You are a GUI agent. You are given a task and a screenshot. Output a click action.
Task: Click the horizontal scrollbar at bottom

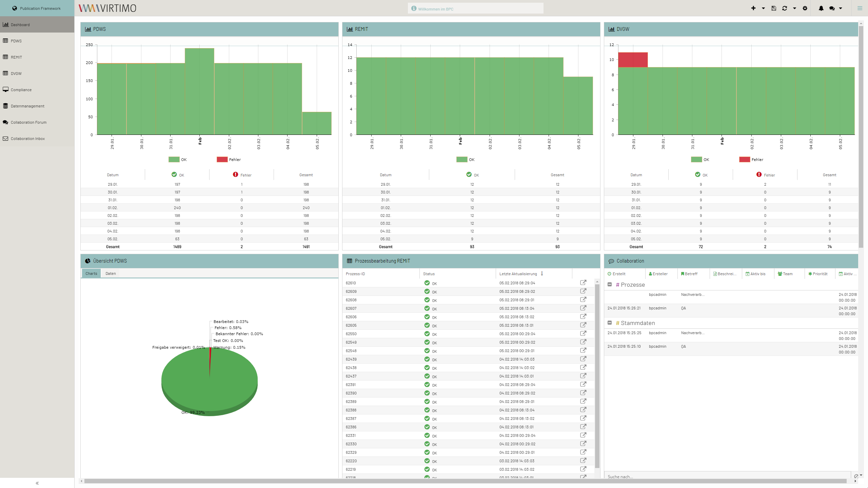(466, 481)
